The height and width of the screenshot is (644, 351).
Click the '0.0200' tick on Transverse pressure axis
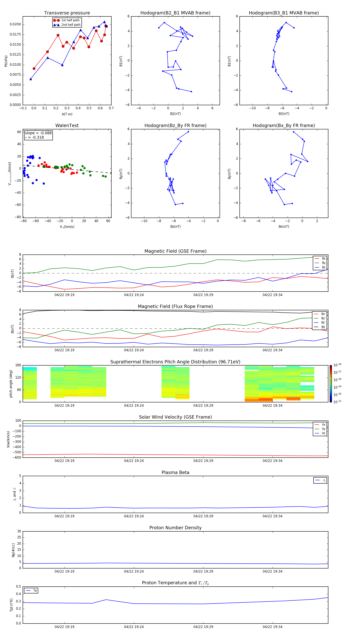click(15, 24)
